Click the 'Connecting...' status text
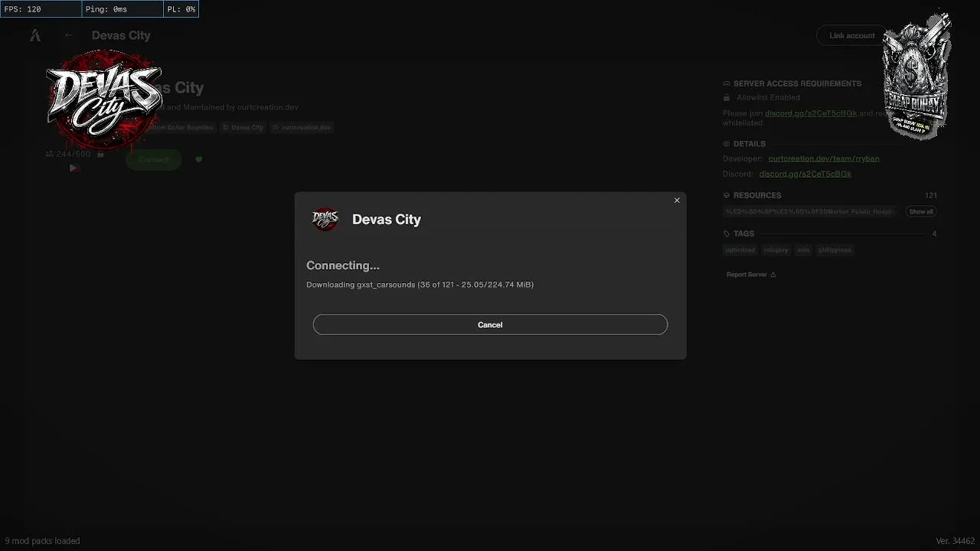Screen dimensions: 980x551 tap(343, 266)
